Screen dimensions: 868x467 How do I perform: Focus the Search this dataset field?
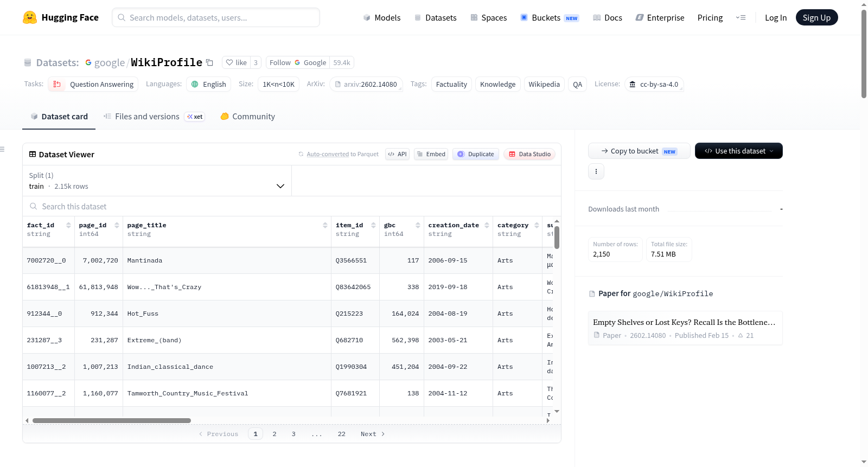click(x=292, y=206)
